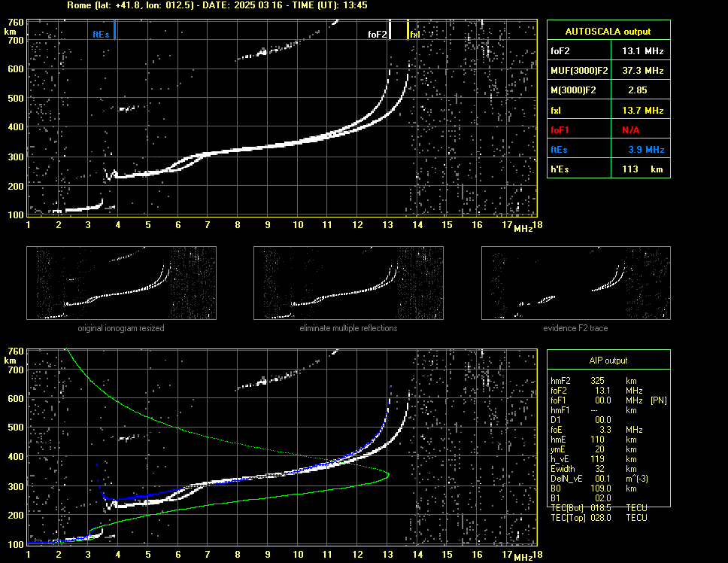Select the hmF1 row in AIP output
The width and height of the screenshot is (728, 563).
(593, 410)
